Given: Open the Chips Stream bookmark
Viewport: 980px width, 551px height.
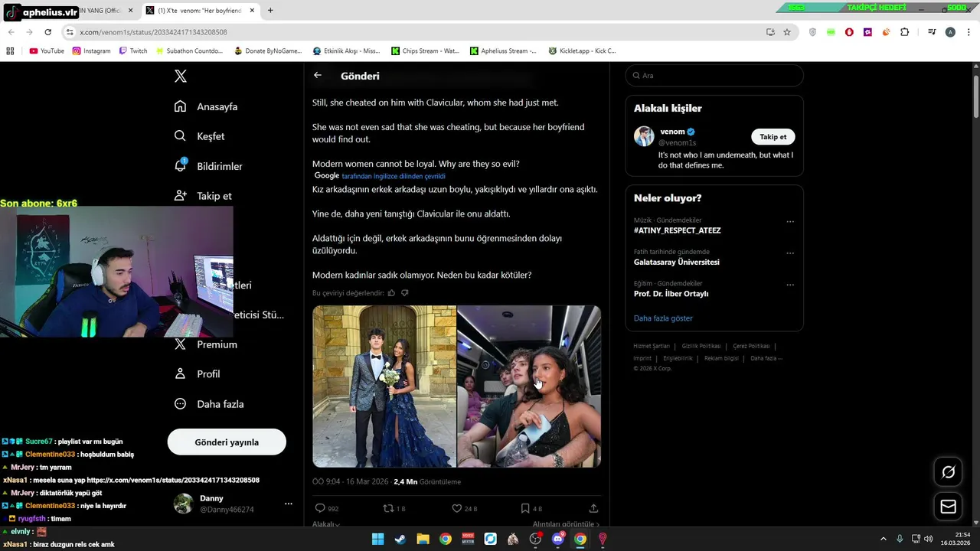Looking at the screenshot, I should click(x=425, y=51).
